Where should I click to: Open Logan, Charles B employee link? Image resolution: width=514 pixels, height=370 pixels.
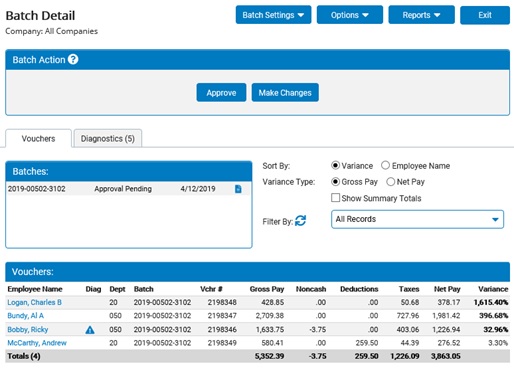tap(34, 302)
